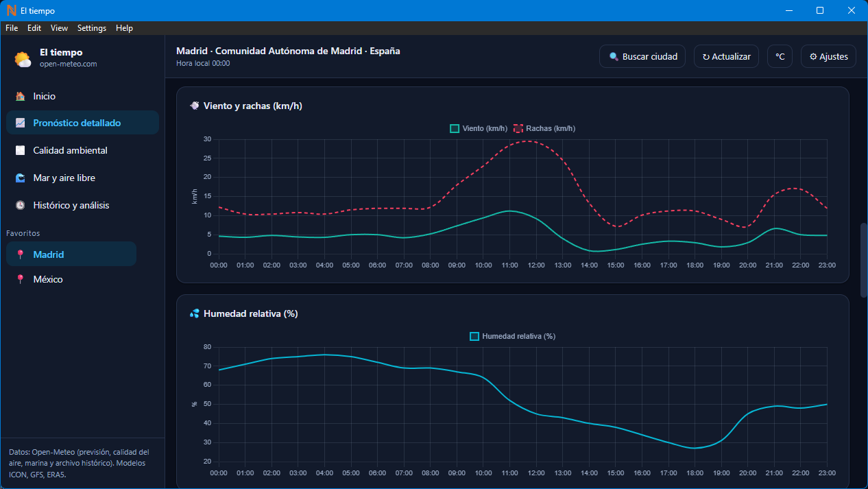Switch temperature unit with the °C button
868x489 pixels.
tap(780, 57)
